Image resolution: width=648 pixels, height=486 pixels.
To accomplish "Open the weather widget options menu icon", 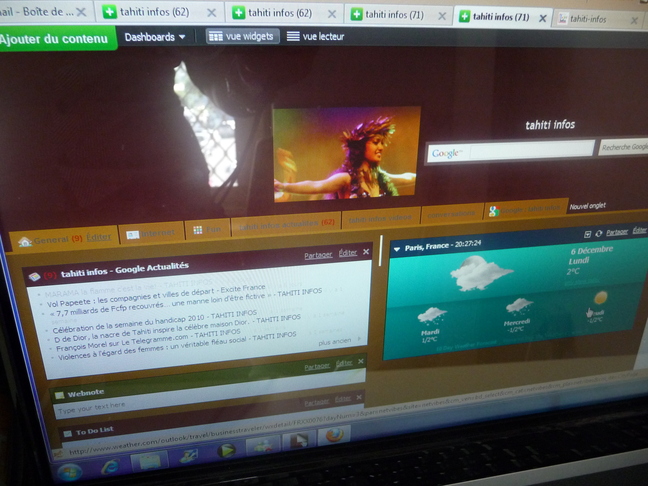I will coord(590,233).
